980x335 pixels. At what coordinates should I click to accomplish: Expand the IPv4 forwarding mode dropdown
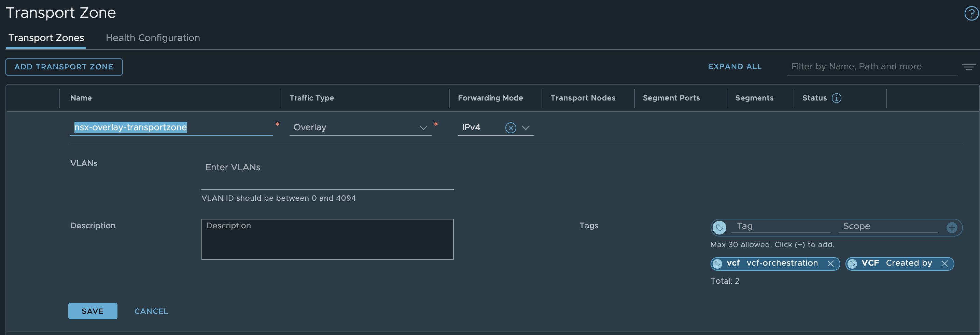tap(526, 128)
